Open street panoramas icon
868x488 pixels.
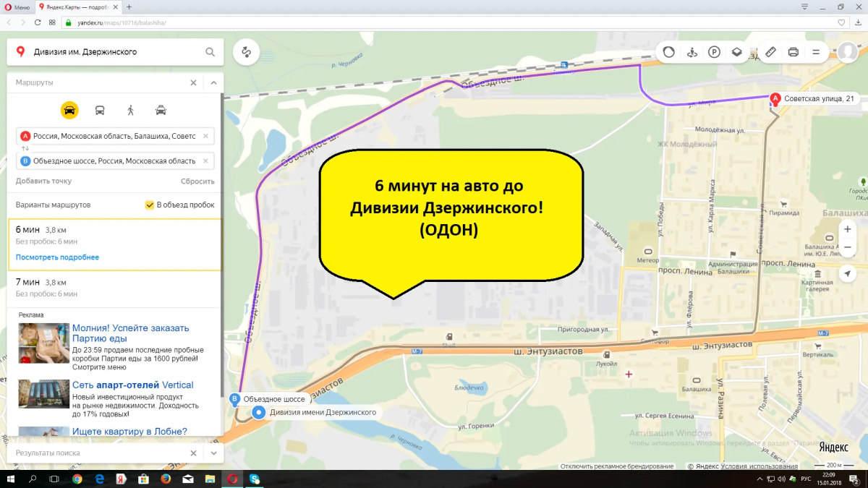point(692,52)
